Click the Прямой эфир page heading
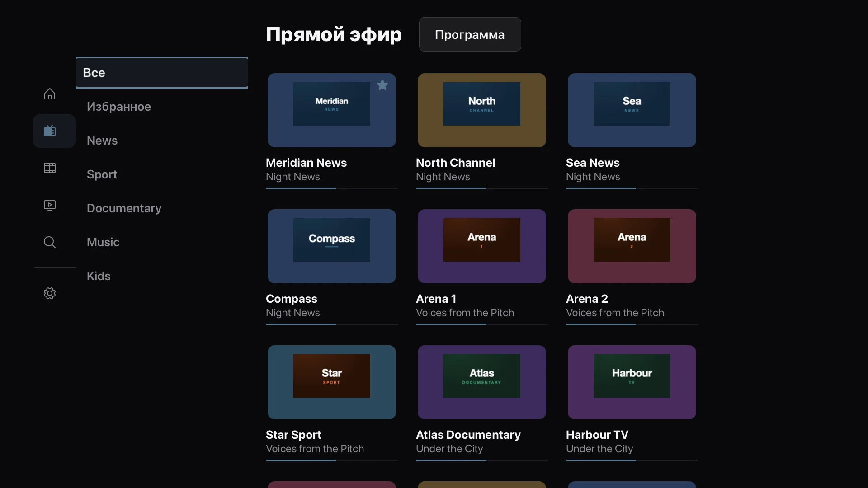Image resolution: width=868 pixels, height=488 pixels. [334, 34]
